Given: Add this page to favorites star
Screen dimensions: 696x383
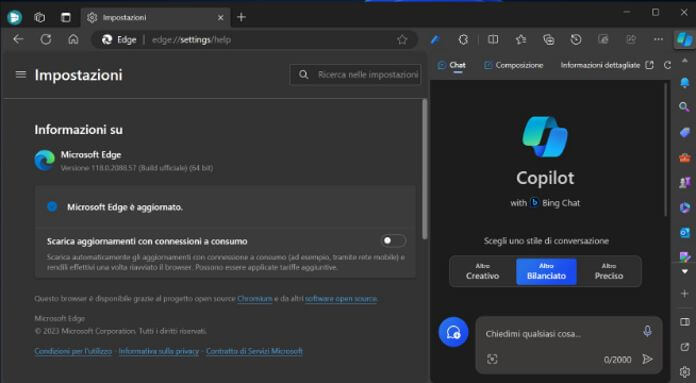Looking at the screenshot, I should tap(402, 40).
